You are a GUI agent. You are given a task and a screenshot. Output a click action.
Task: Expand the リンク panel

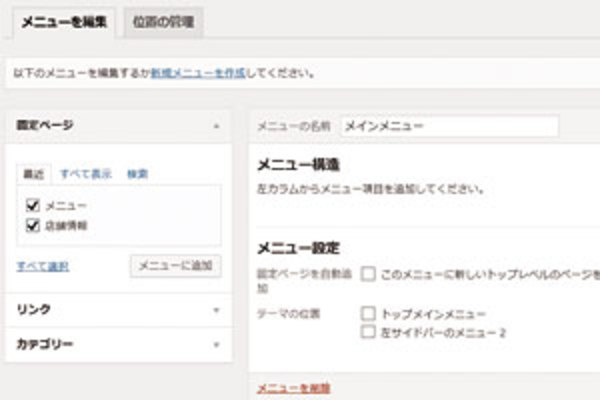[x=119, y=310]
